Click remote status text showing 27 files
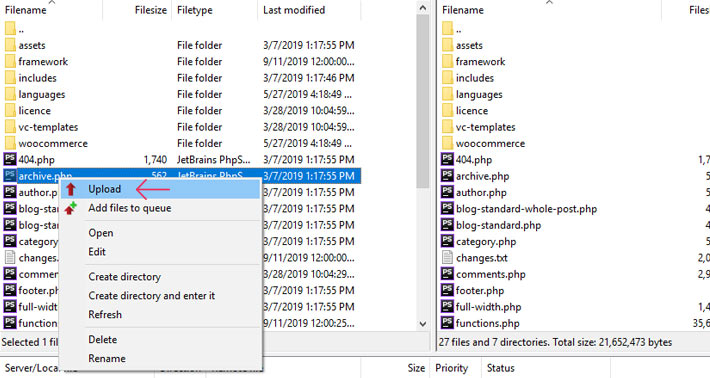 [555, 342]
